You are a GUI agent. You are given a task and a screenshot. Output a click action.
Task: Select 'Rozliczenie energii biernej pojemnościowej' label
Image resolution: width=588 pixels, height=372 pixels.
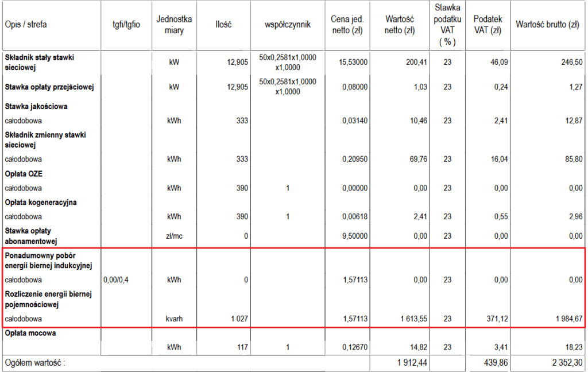[47, 299]
